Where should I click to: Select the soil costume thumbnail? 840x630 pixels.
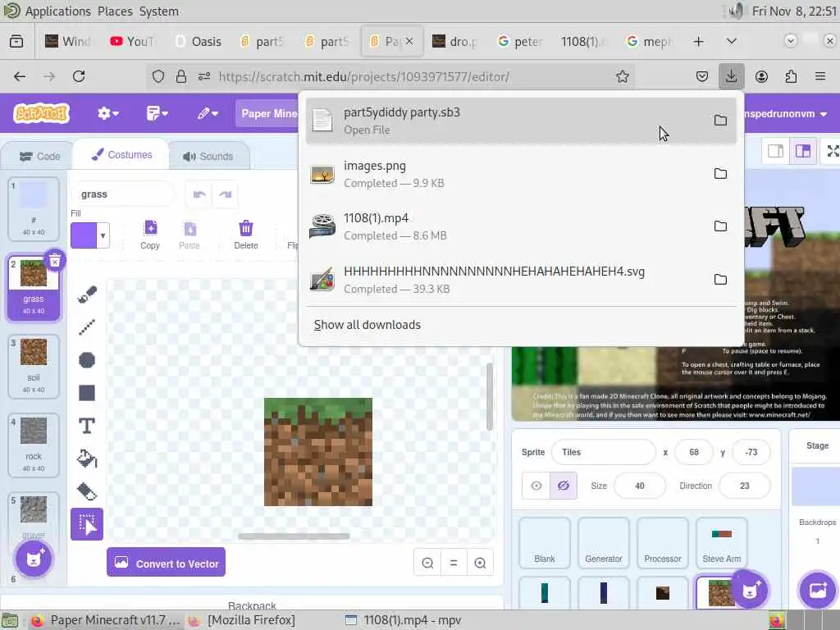coord(33,367)
